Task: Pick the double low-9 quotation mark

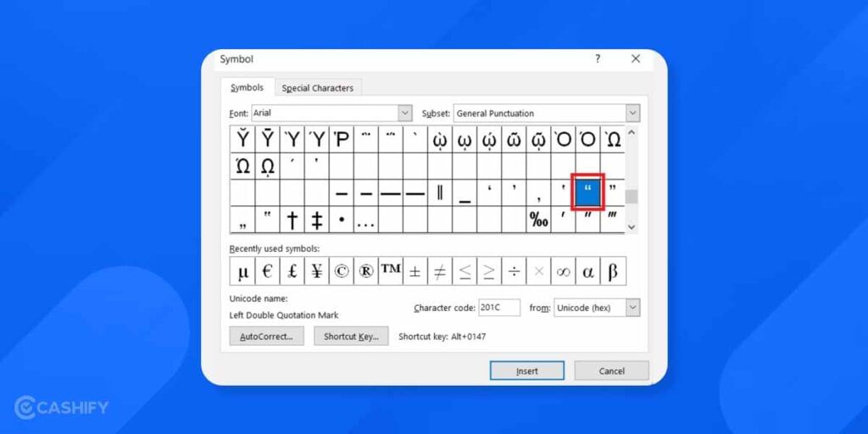Action: coord(242,220)
